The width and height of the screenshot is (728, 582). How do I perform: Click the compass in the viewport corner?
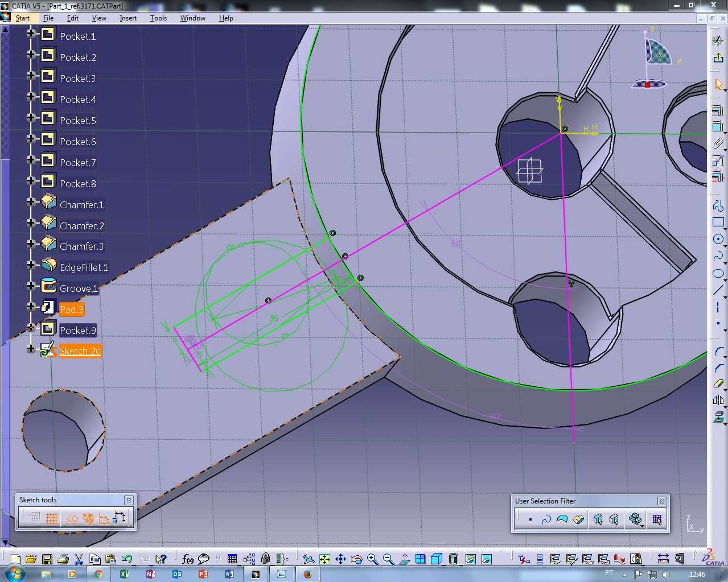coord(656,59)
